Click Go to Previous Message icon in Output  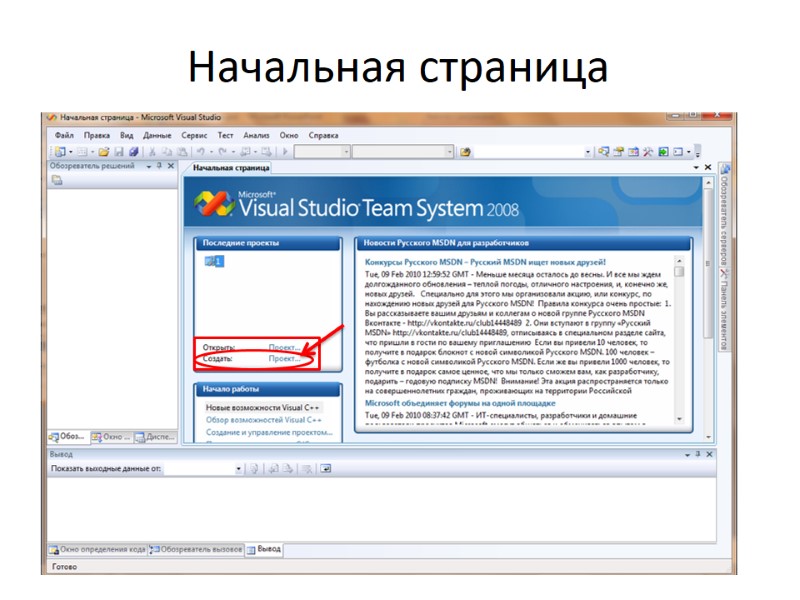coord(274,468)
